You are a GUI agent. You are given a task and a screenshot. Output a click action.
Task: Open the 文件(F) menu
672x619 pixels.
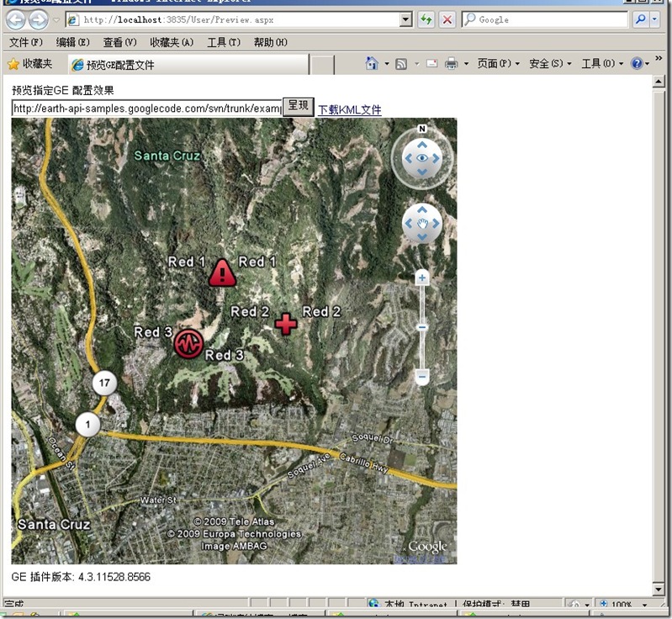[26, 42]
